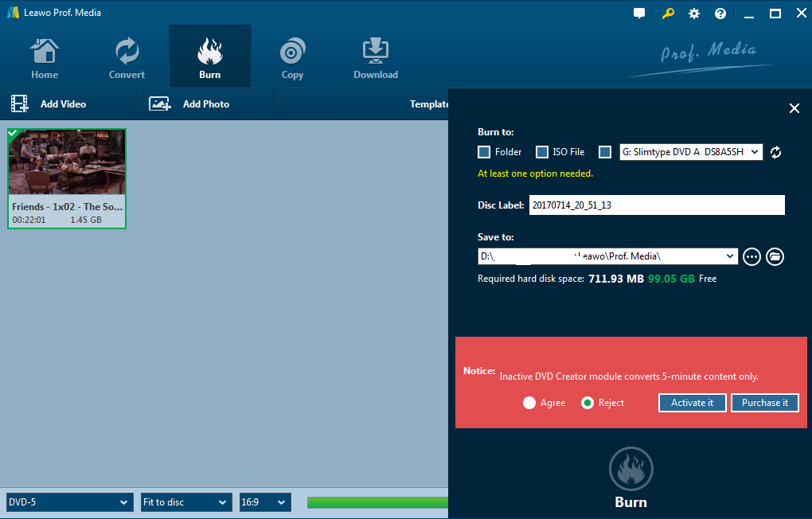Click the Leawo Prof. Media app logo
The image size is (812, 519).
click(13, 13)
